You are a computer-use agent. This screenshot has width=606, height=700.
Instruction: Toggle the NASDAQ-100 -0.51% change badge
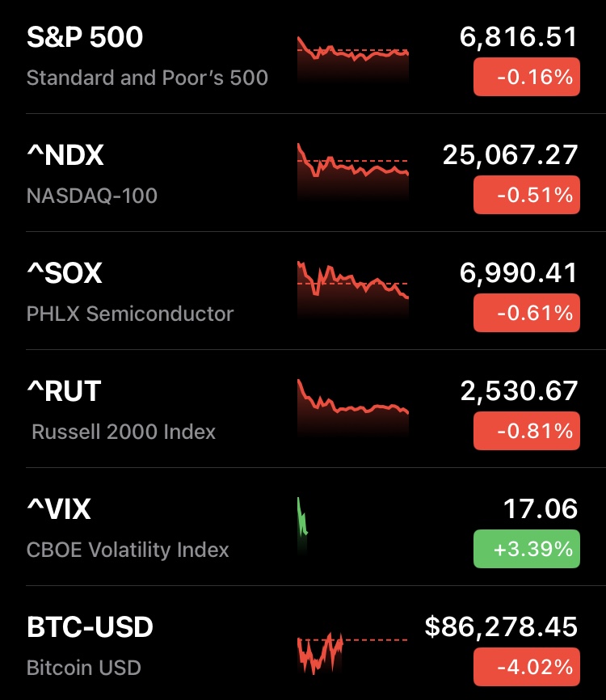pos(526,195)
